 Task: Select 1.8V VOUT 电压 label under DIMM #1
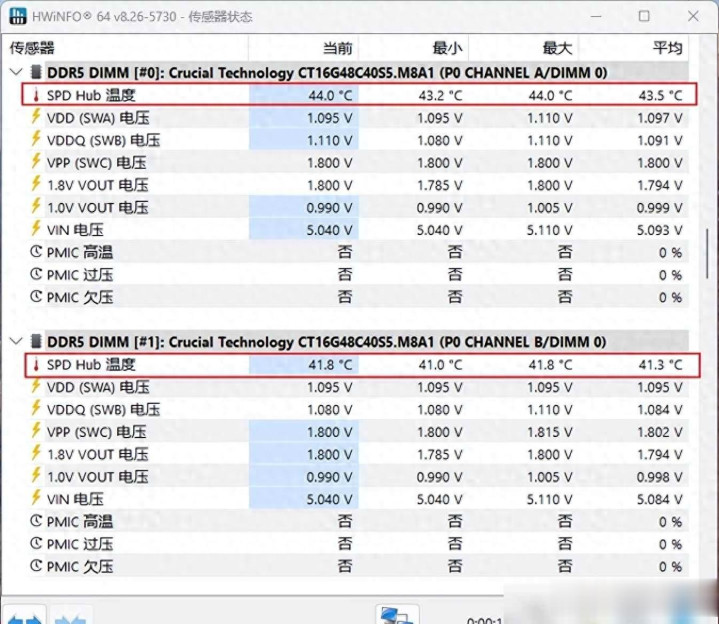coord(98,454)
